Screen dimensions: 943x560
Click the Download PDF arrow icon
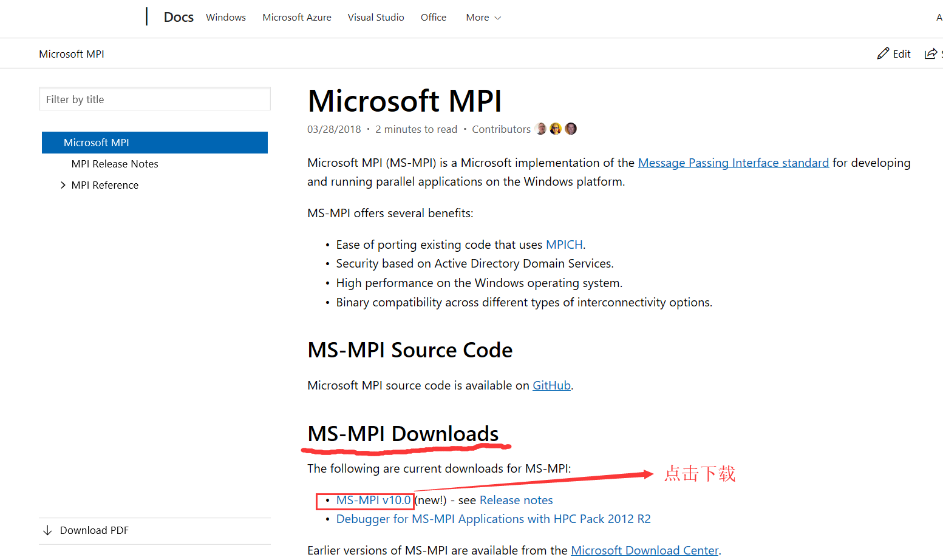click(47, 530)
